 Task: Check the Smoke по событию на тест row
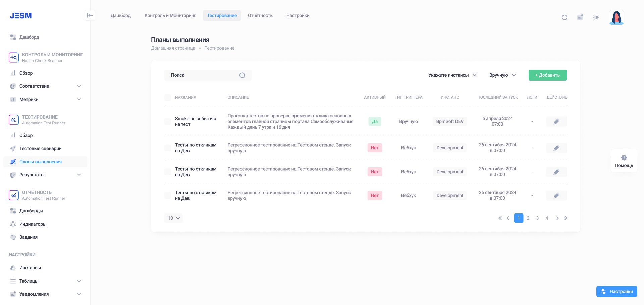168,121
